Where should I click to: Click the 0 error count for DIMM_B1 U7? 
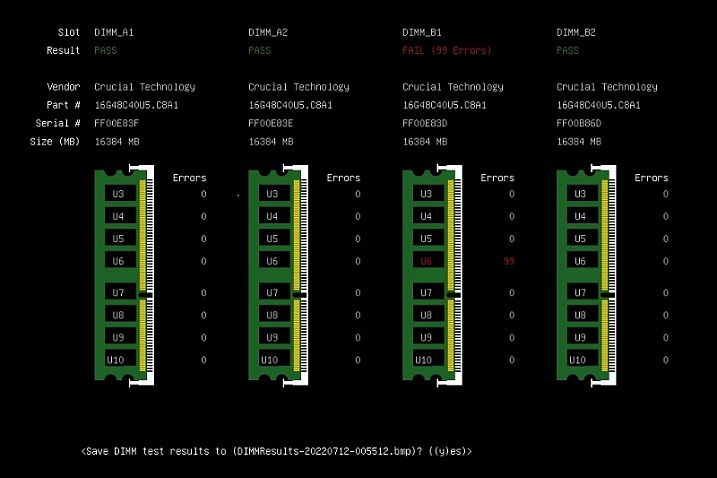[x=512, y=293]
